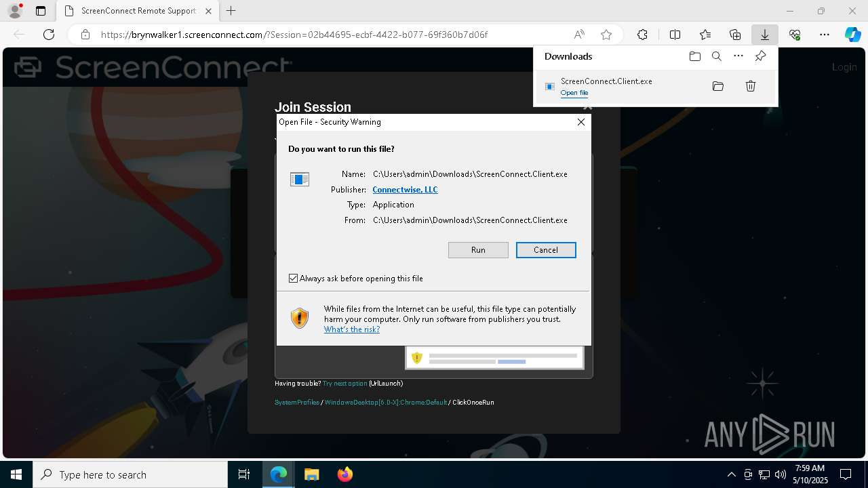Show ScreenConnect.Client.exe in folder
The image size is (868, 488).
[x=718, y=86]
